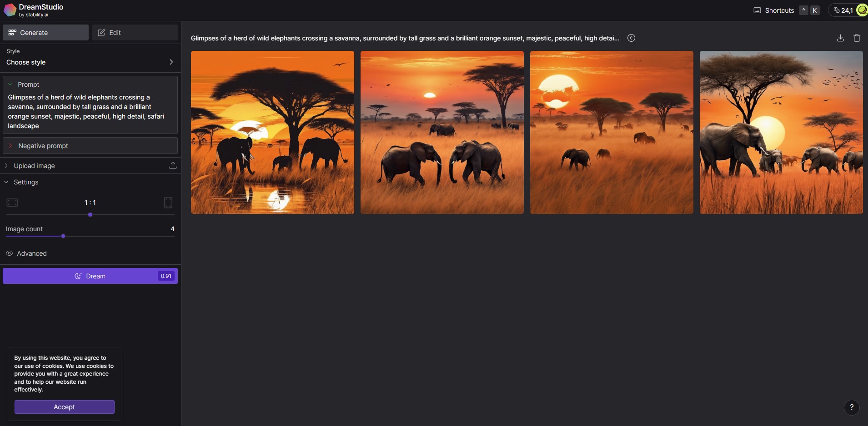Select the portrait aspect ratio icon

168,203
